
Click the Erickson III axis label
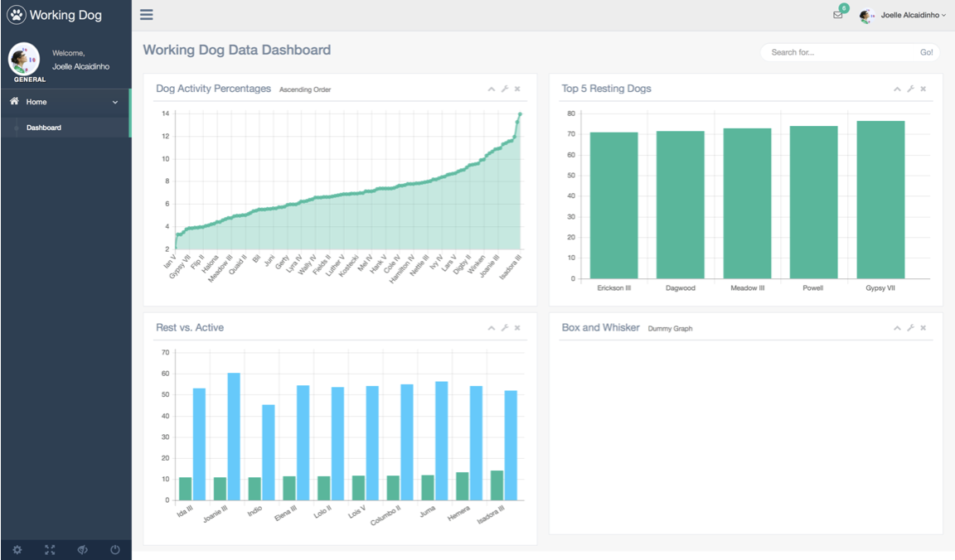[x=614, y=288]
